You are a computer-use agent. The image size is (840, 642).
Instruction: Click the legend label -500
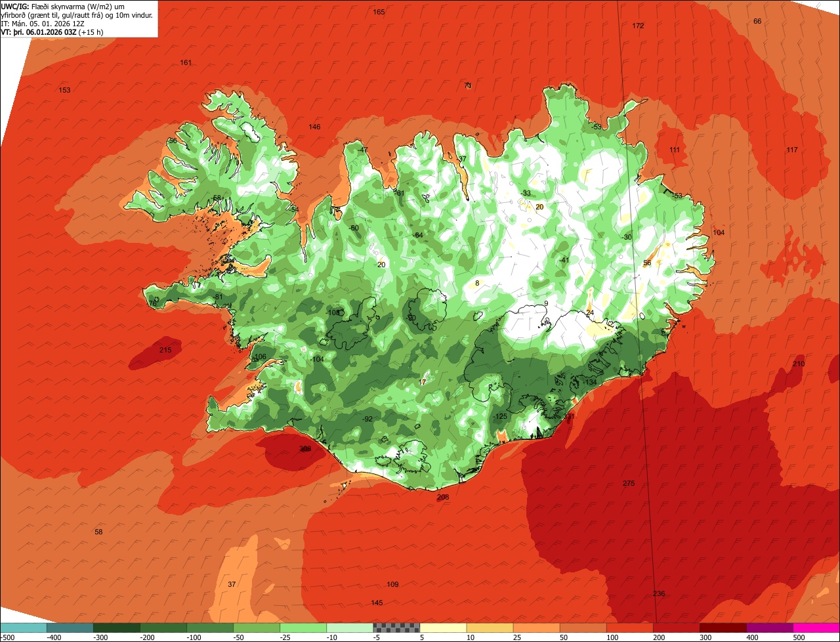pyautogui.click(x=8, y=637)
